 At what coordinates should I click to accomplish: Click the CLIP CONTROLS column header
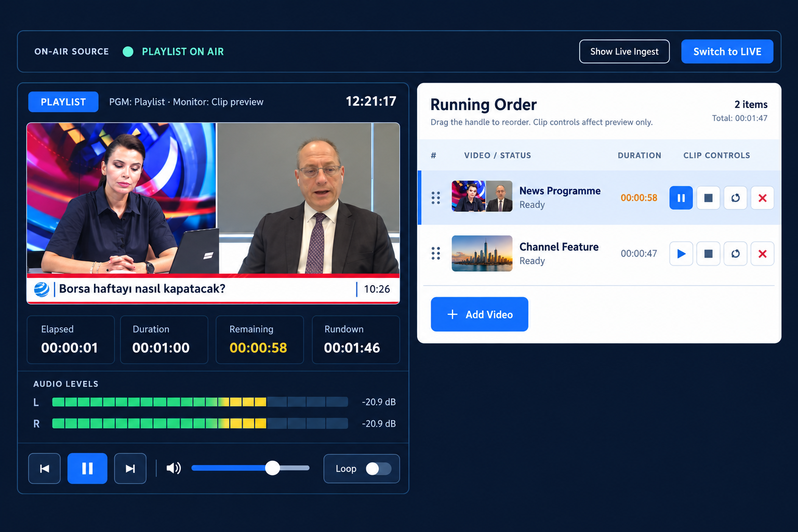(716, 155)
